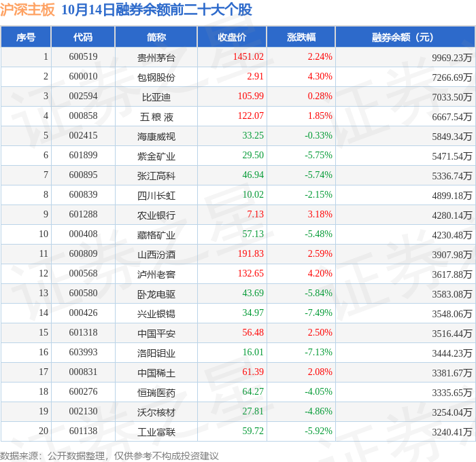Click the 序号 column header
Viewport: 476px width, 462px height.
pos(26,37)
